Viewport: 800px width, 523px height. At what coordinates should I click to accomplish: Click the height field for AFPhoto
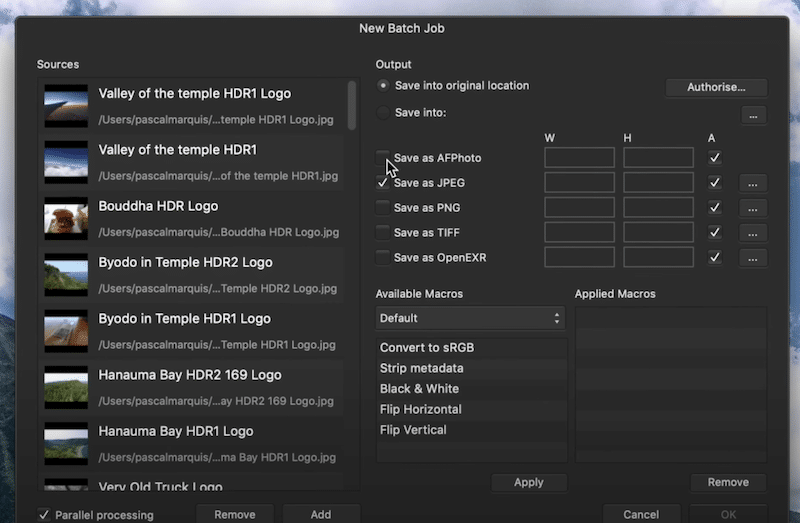658,158
